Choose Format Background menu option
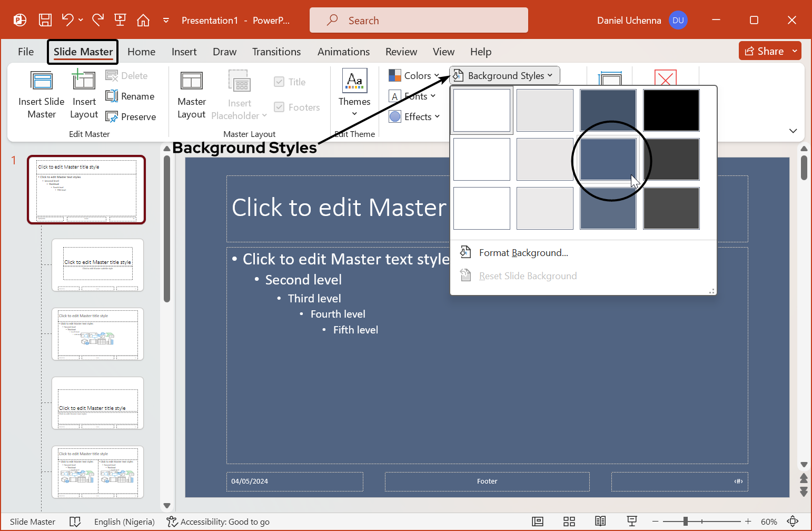The width and height of the screenshot is (812, 531). coord(523,253)
